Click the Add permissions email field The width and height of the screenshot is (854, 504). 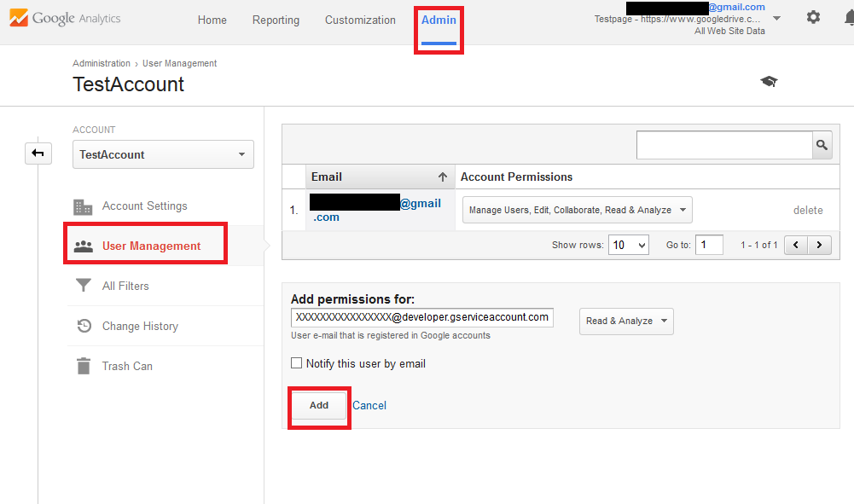(x=421, y=317)
